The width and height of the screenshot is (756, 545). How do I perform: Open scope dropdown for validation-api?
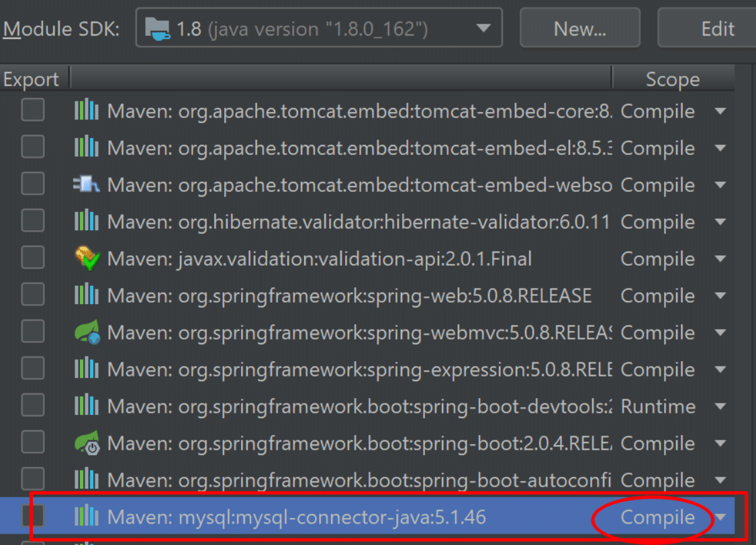[x=720, y=258]
